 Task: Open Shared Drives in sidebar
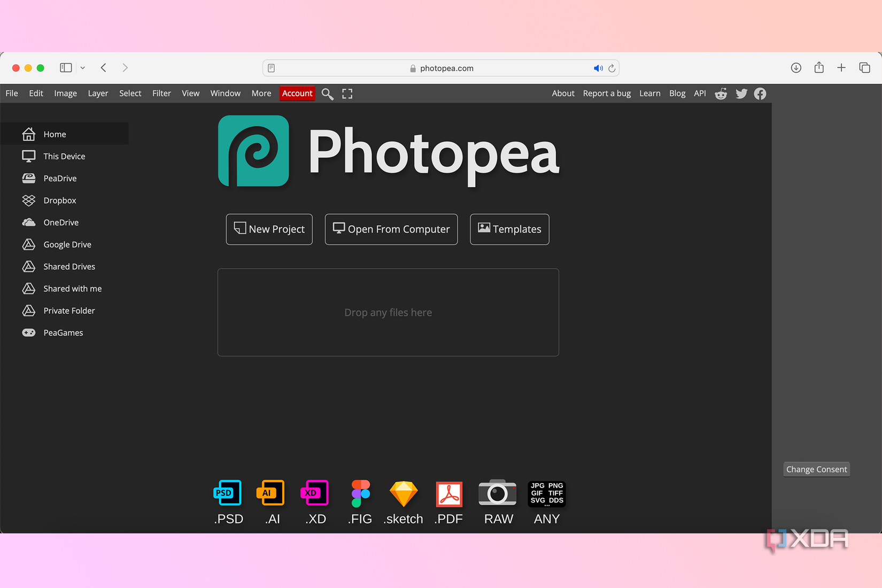[64, 266]
